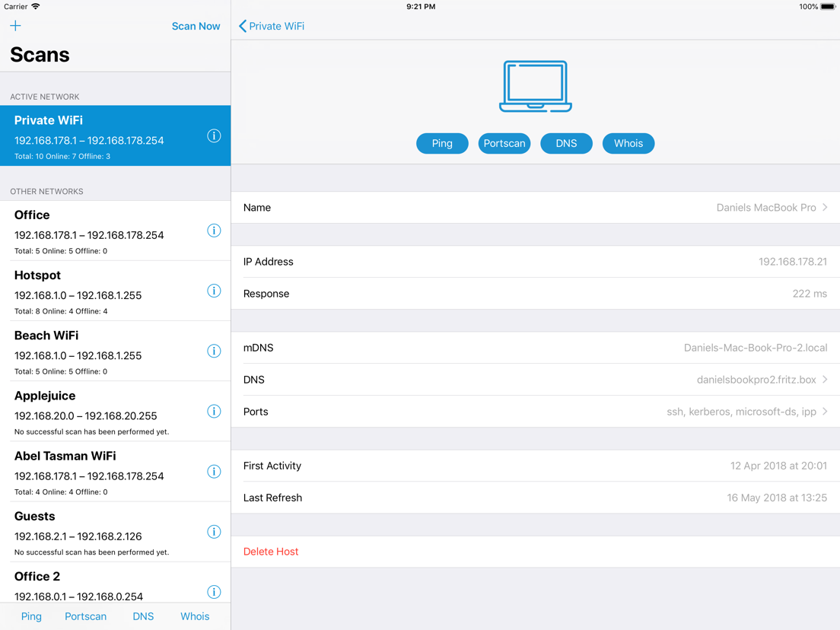The height and width of the screenshot is (630, 840).
Task: Add a new scan with plus icon
Action: pyautogui.click(x=15, y=26)
